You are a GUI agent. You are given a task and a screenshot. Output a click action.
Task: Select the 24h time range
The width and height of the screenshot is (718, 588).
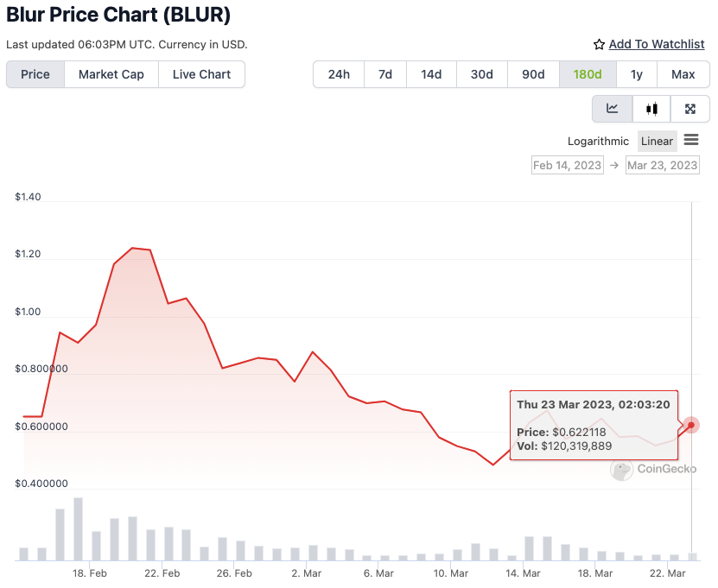click(338, 74)
